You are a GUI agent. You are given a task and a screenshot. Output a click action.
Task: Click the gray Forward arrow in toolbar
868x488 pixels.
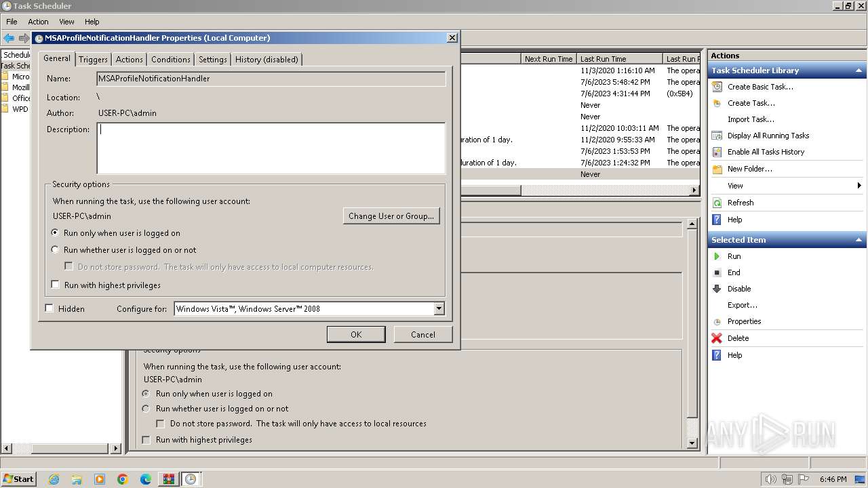click(x=24, y=39)
